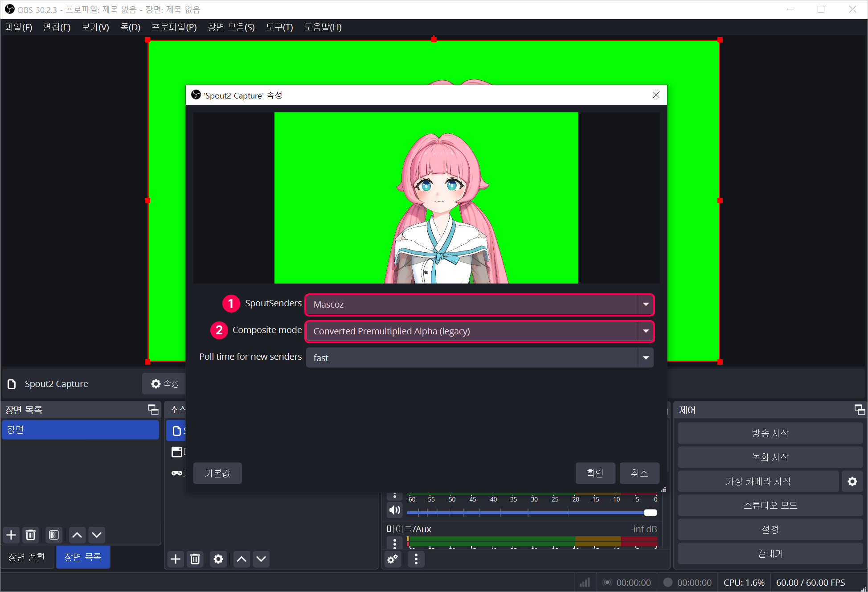
Task: Open the 보기(V) menu
Action: point(95,27)
